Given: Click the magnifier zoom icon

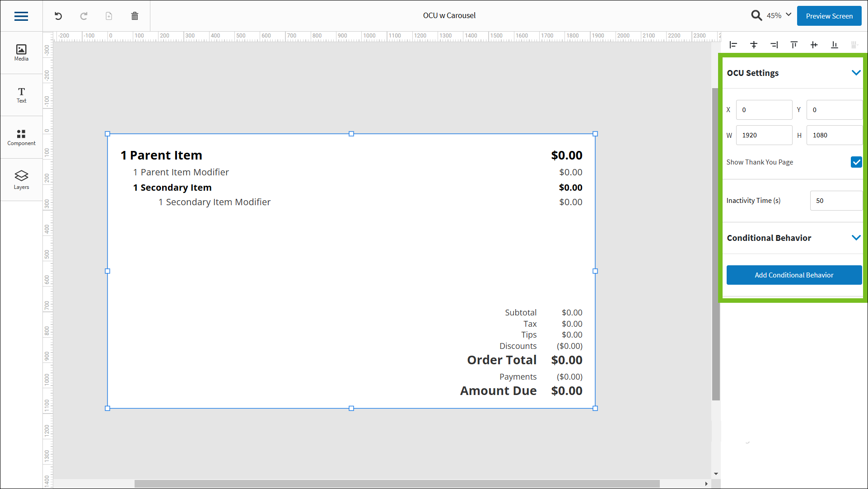Looking at the screenshot, I should click(x=756, y=16).
